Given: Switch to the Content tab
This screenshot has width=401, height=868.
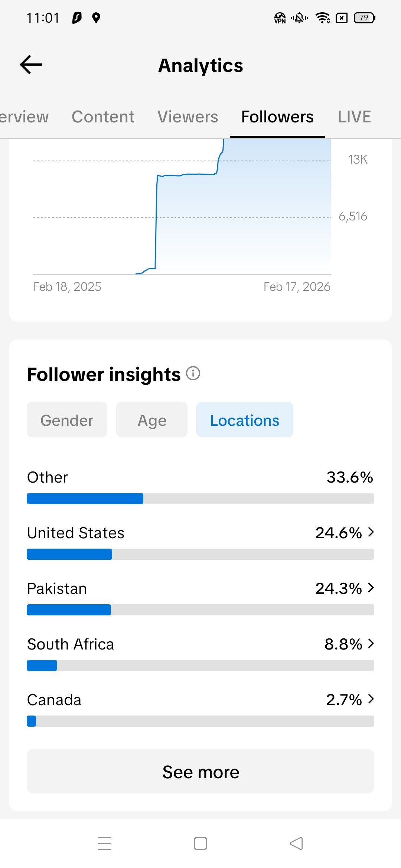Looking at the screenshot, I should tap(103, 117).
